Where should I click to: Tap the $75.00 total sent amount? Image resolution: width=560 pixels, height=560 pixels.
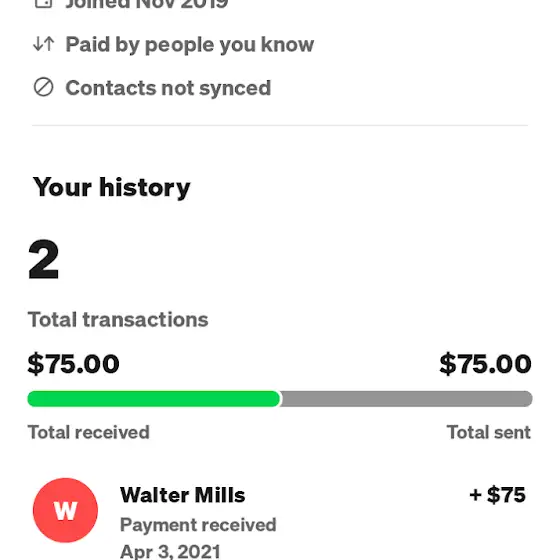(485, 364)
